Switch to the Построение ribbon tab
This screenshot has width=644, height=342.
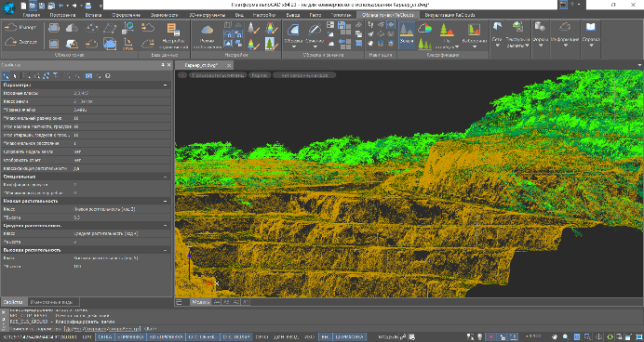pos(62,15)
